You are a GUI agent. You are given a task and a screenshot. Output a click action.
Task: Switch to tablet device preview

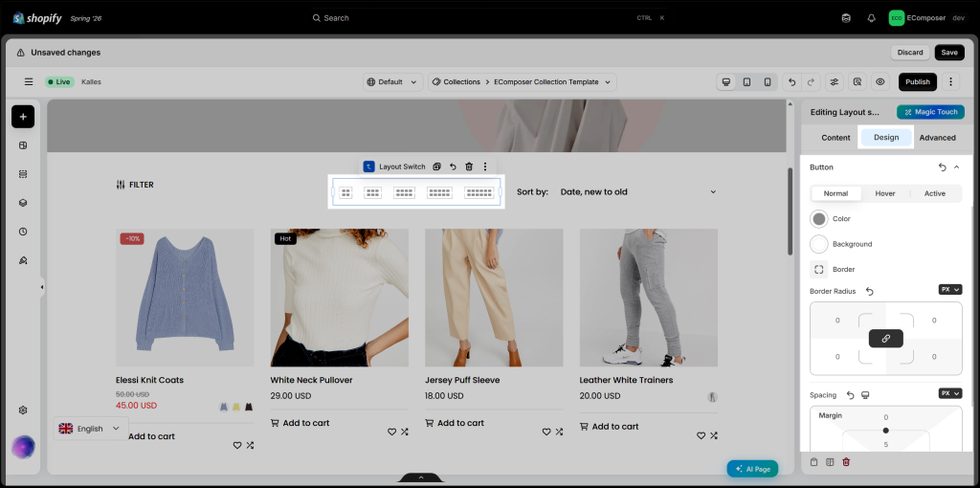click(x=746, y=82)
